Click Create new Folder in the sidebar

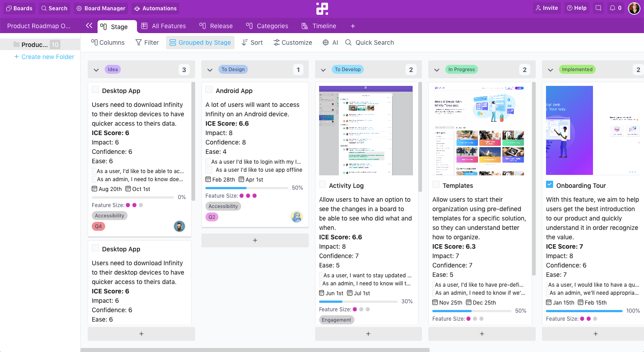(43, 57)
